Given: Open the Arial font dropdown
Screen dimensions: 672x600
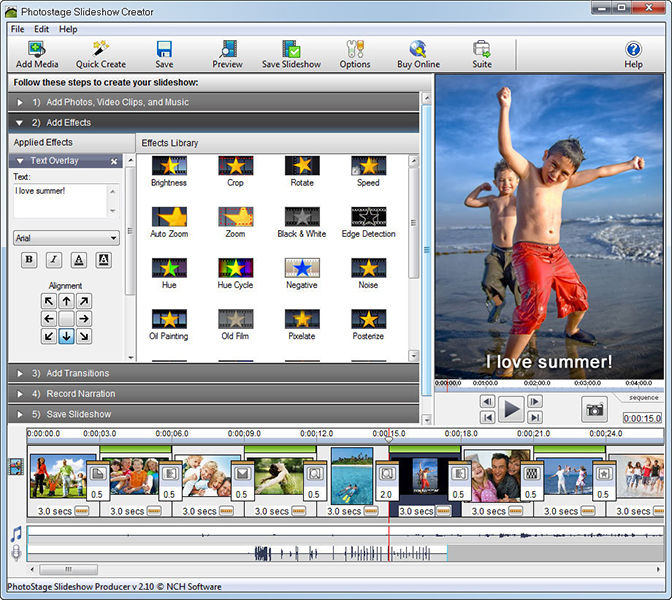Looking at the screenshot, I should [66, 238].
